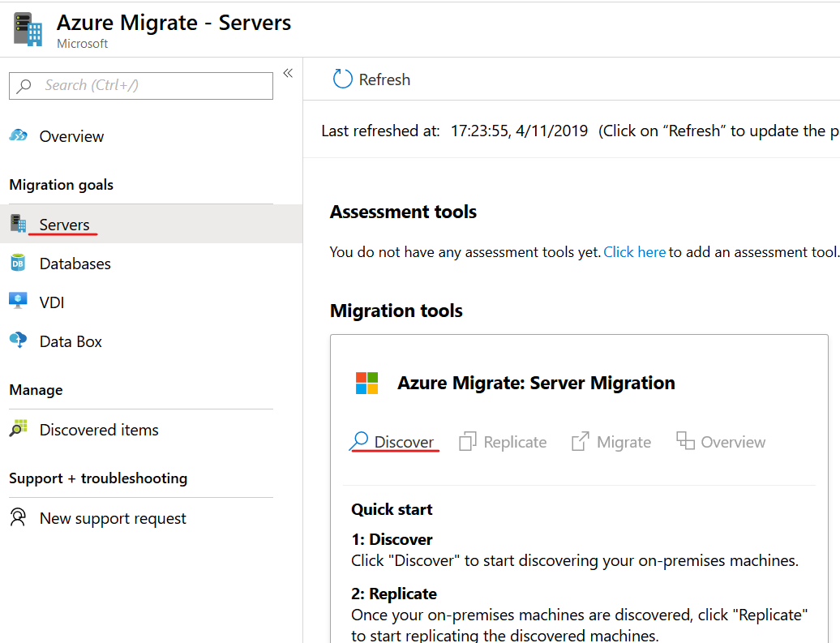Viewport: 840px width, 643px height.
Task: Click the Migrate button label
Action: pyautogui.click(x=624, y=442)
